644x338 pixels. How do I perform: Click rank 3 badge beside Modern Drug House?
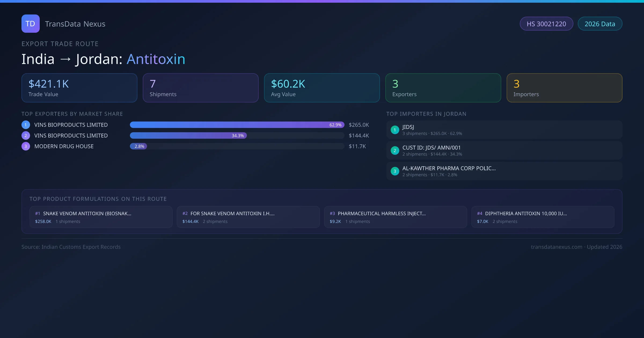pyautogui.click(x=26, y=146)
